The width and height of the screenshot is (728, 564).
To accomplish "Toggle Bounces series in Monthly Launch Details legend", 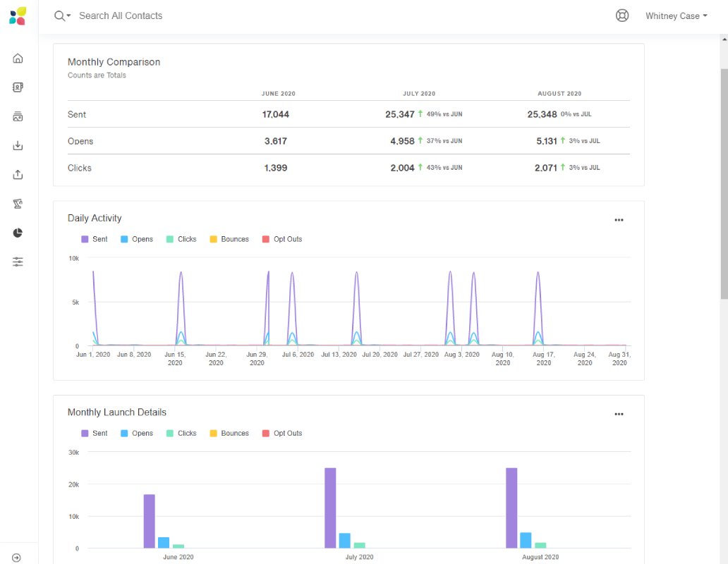I will (x=229, y=433).
